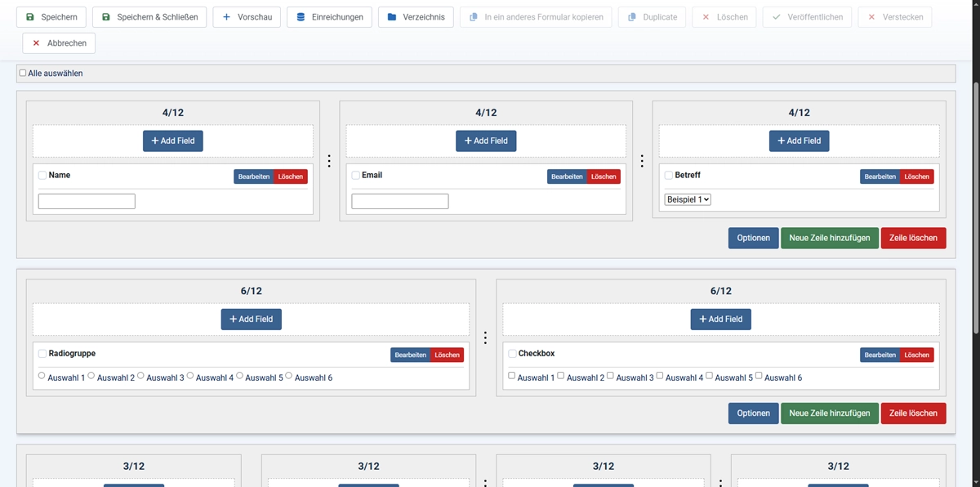Check Auswahl 5 in the Checkbox field

tap(710, 375)
